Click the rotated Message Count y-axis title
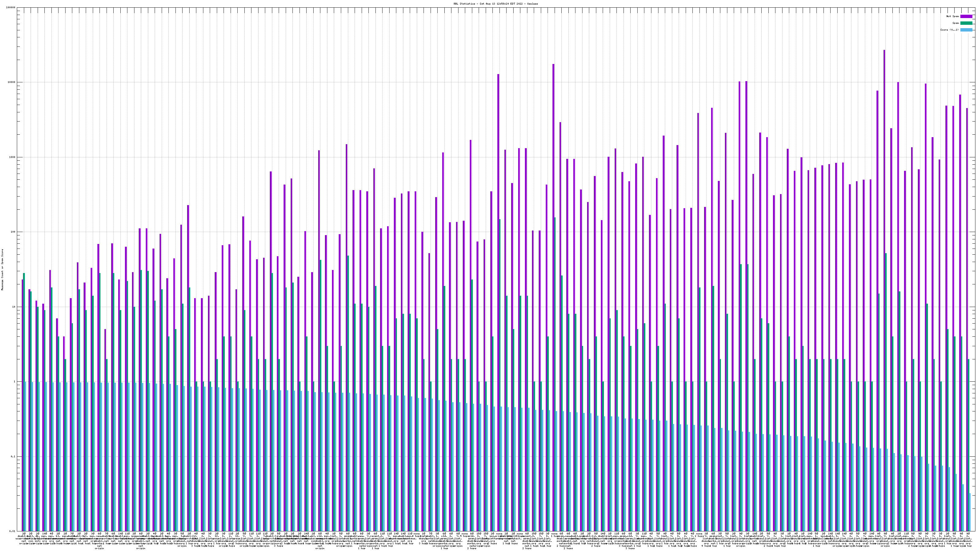980x551 pixels. (x=2, y=270)
